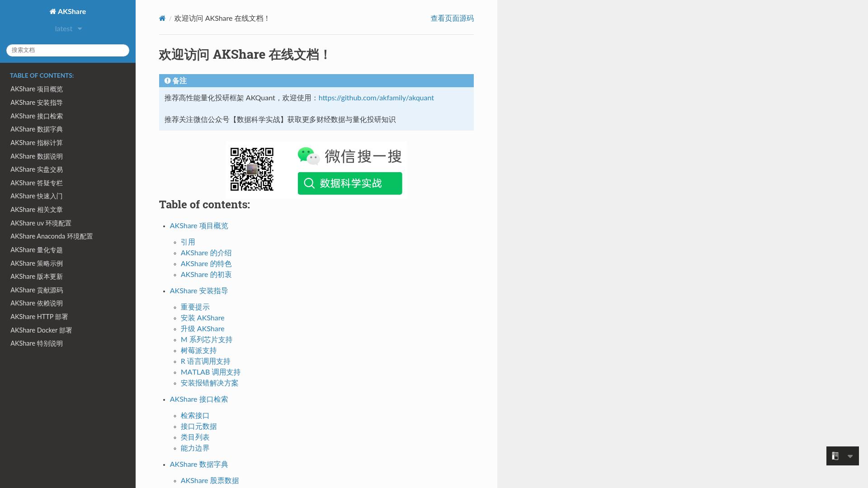Open AKShare 的介绍 content link
The height and width of the screenshot is (488, 868).
coord(206,253)
